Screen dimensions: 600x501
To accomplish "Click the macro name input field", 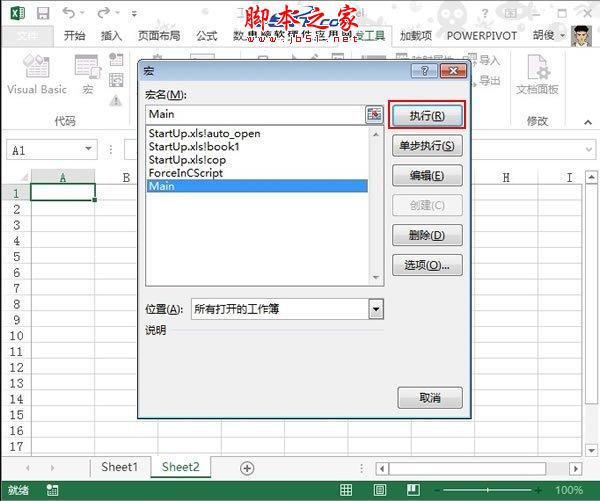I will click(x=255, y=114).
